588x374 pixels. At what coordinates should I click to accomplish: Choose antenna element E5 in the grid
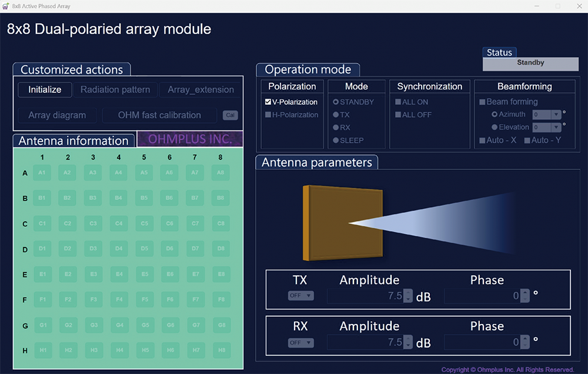(145, 275)
